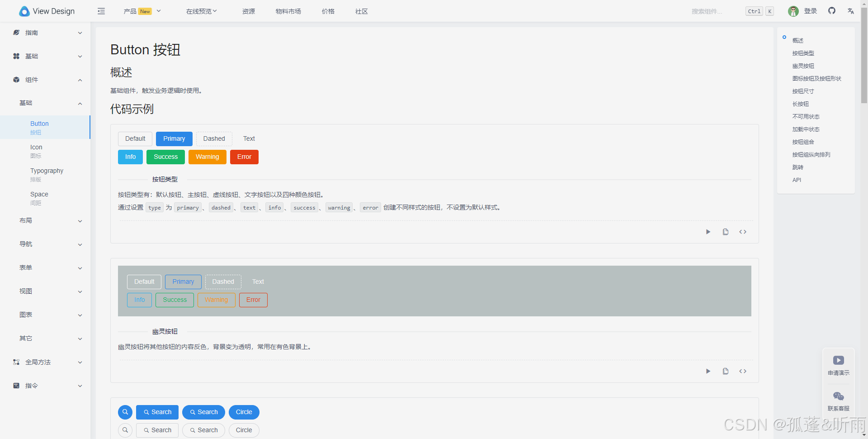Click the 组件 cube icon in sidebar
The width and height of the screenshot is (868, 439).
point(16,80)
